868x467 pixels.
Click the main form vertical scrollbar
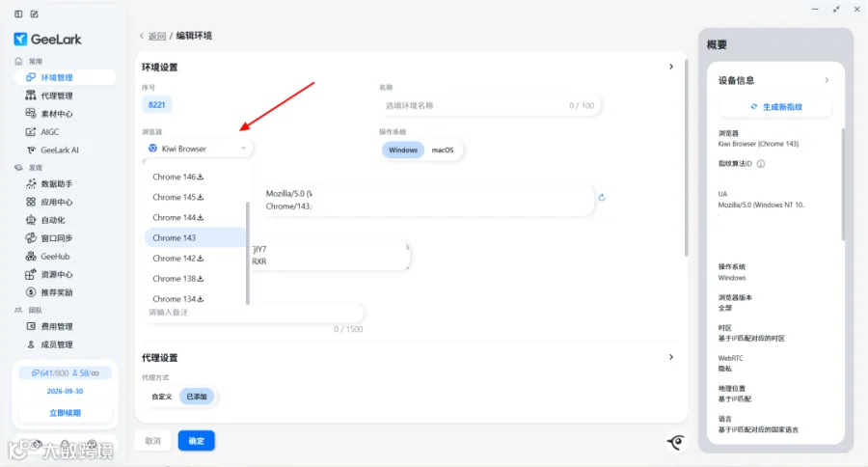pyautogui.click(x=686, y=158)
